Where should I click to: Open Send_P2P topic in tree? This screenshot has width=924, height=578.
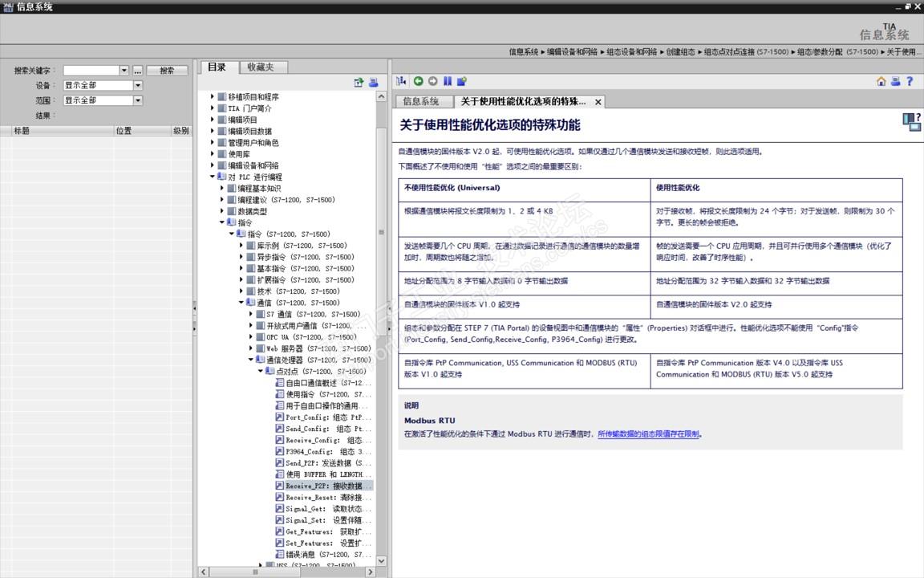pyautogui.click(x=325, y=463)
